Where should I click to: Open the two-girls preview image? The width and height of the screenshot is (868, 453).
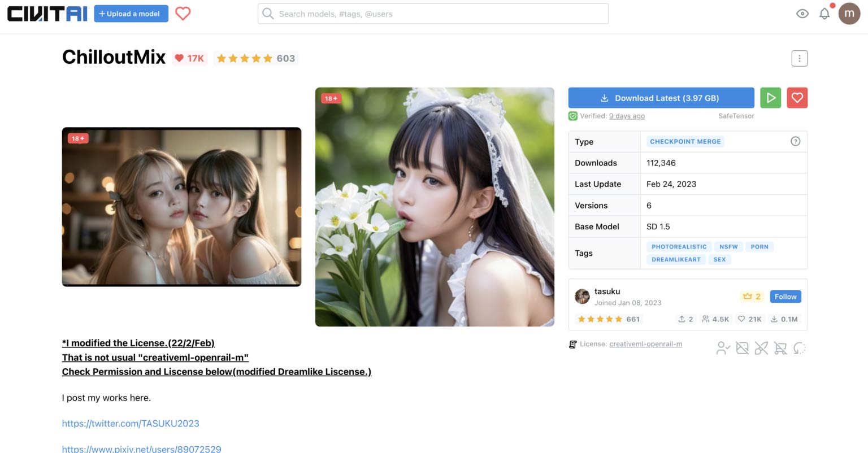click(x=181, y=207)
